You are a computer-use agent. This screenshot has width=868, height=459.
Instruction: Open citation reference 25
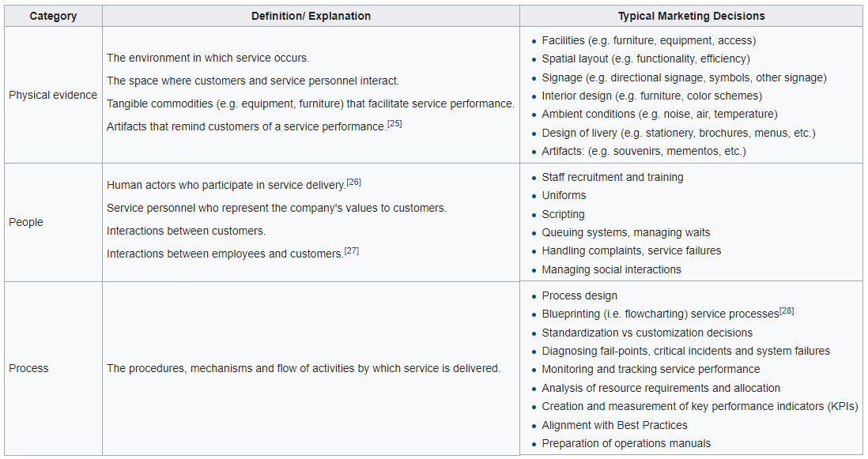(394, 123)
